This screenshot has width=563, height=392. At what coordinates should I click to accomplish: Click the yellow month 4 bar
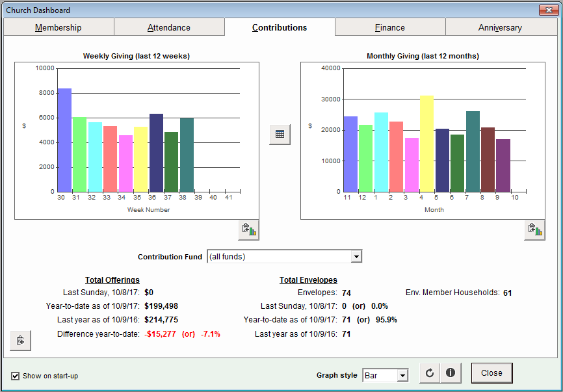point(426,144)
